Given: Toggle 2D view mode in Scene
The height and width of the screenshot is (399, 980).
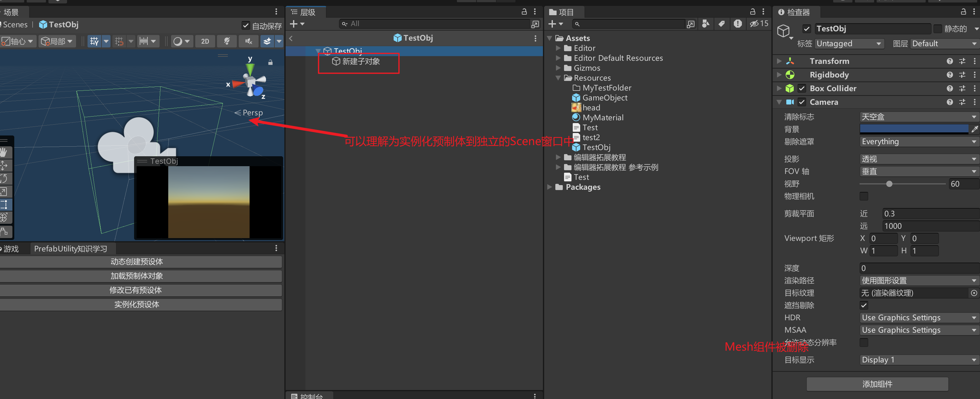Looking at the screenshot, I should pyautogui.click(x=205, y=41).
